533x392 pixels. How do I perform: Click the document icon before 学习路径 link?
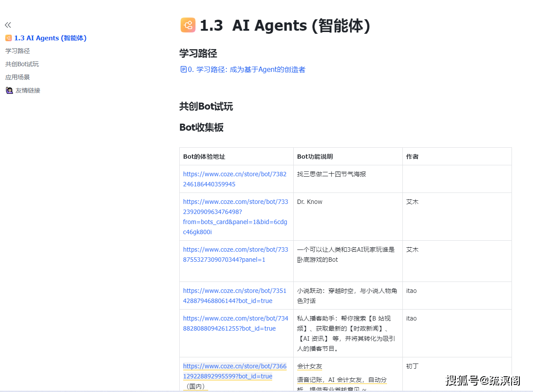tap(183, 69)
